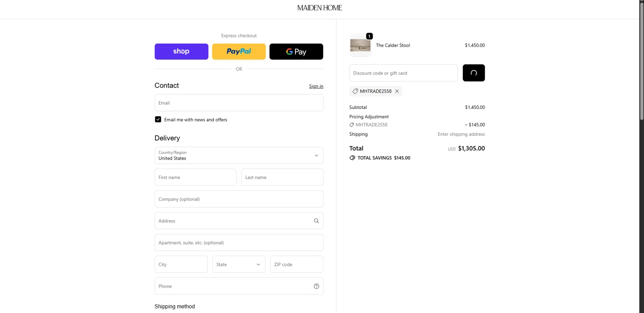Select Apartment, suite, etc. field
The height and width of the screenshot is (313, 644).
click(x=239, y=243)
